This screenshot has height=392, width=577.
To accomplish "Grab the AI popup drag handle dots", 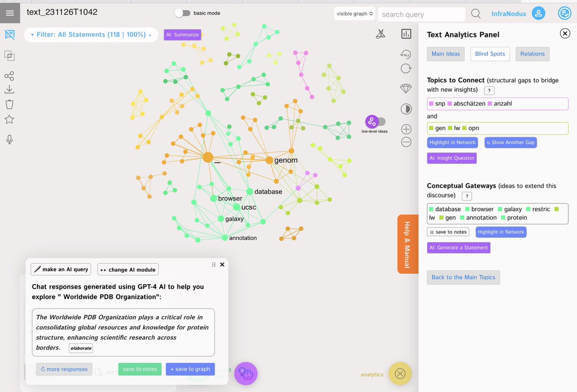I will click(x=213, y=265).
